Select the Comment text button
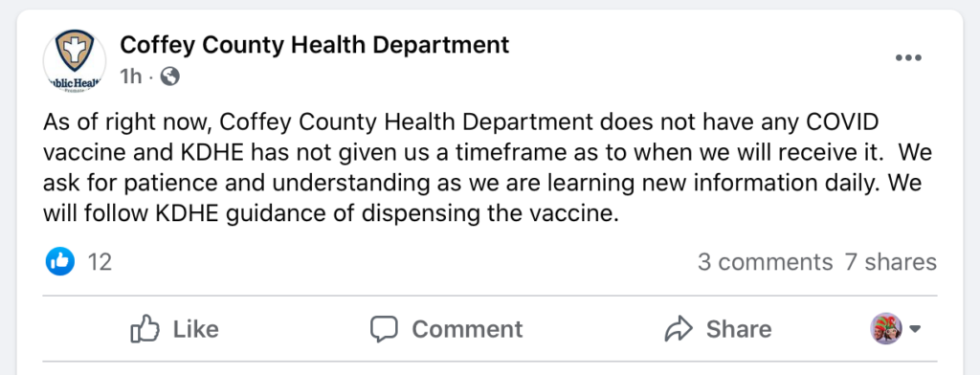 click(x=467, y=329)
